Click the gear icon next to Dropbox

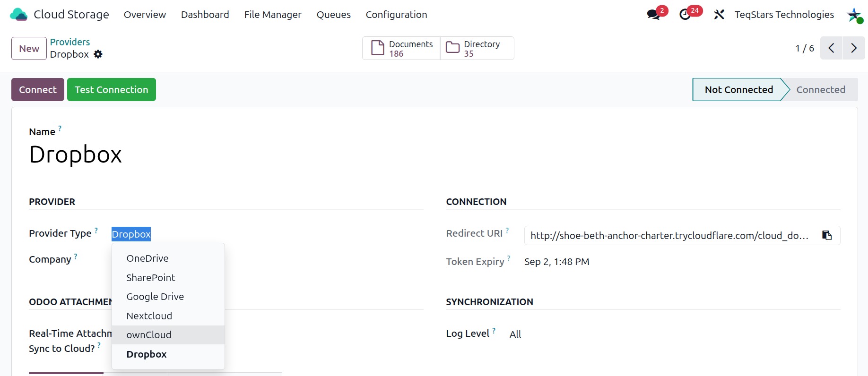point(98,54)
